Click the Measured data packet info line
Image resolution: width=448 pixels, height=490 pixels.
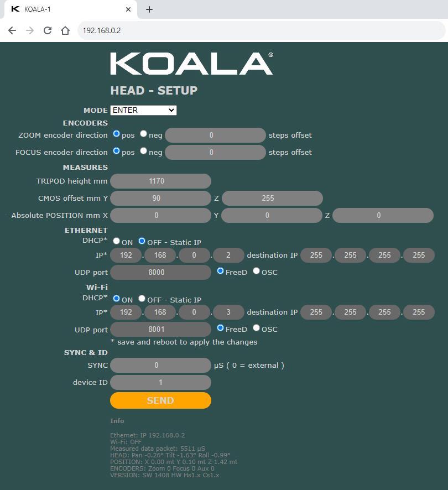158,449
